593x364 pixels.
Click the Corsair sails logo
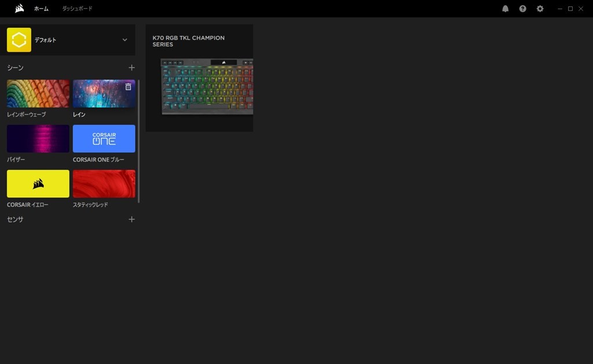19,9
